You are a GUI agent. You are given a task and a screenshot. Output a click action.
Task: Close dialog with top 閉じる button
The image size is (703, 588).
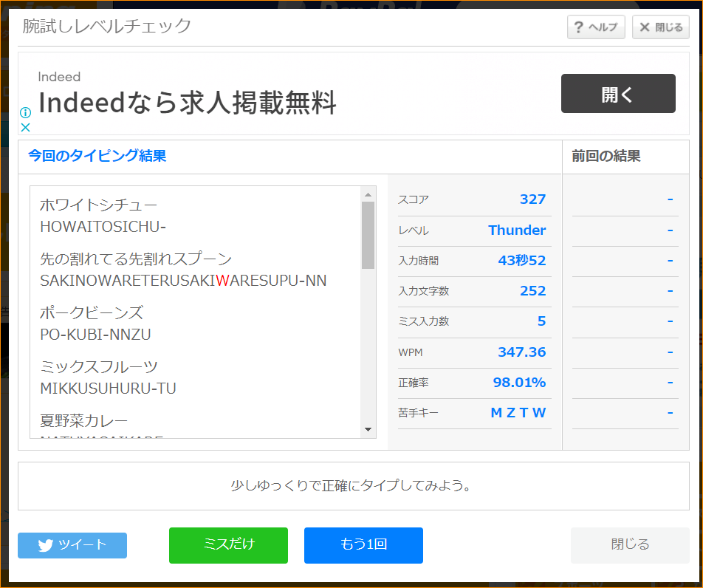click(x=660, y=27)
